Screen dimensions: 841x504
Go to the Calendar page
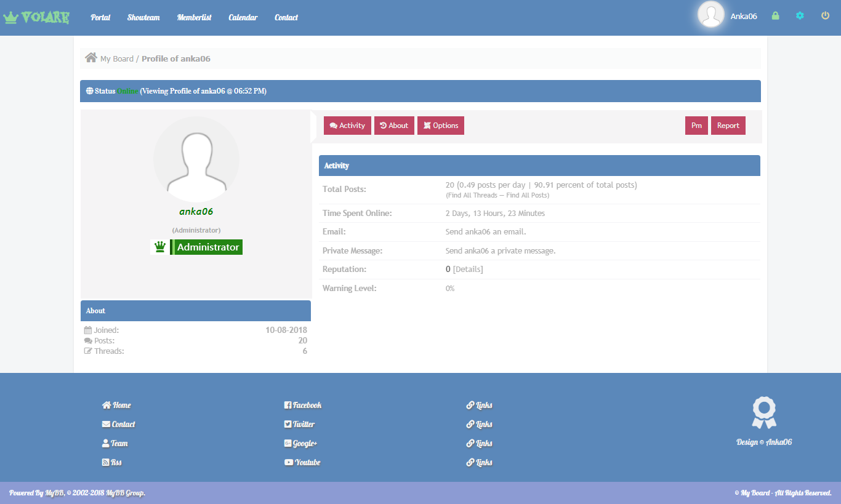click(243, 17)
